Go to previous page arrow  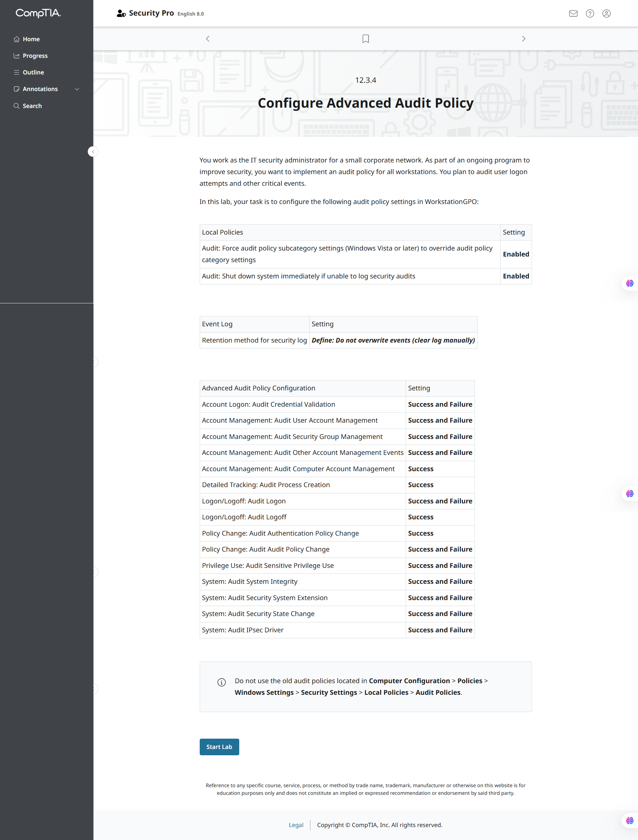tap(208, 39)
